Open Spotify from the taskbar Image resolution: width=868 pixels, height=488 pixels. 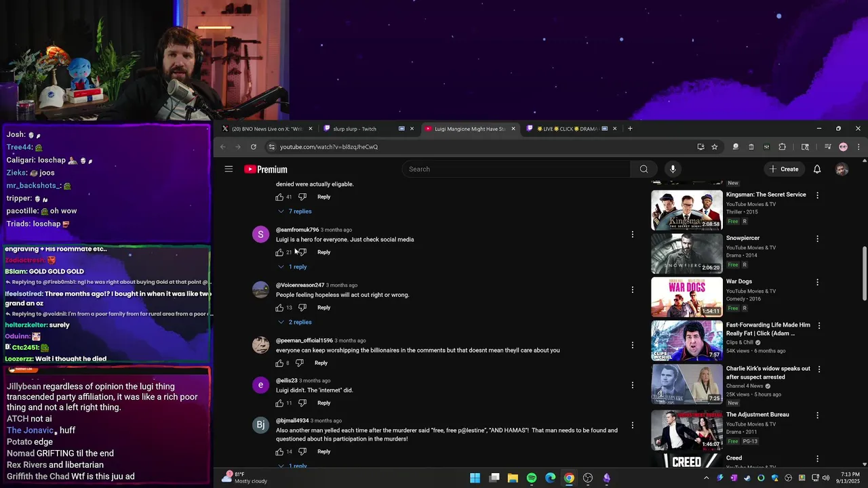532,478
